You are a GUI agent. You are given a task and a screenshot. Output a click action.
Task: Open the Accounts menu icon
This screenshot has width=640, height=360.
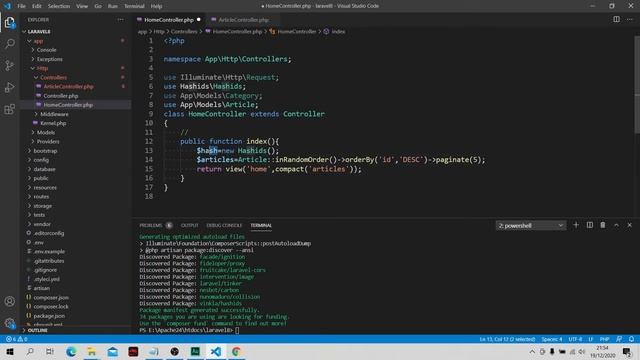9,301
